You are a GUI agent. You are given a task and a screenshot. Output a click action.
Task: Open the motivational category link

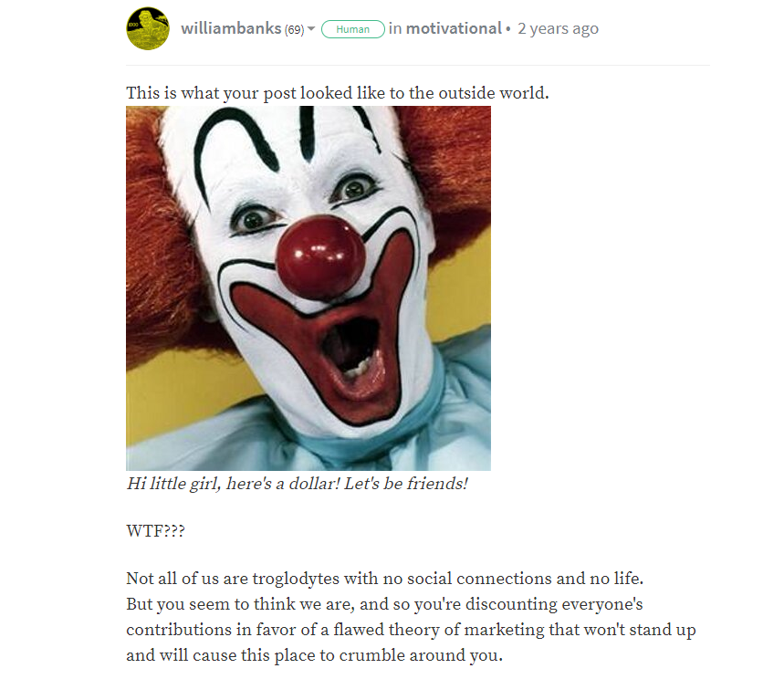pos(454,28)
